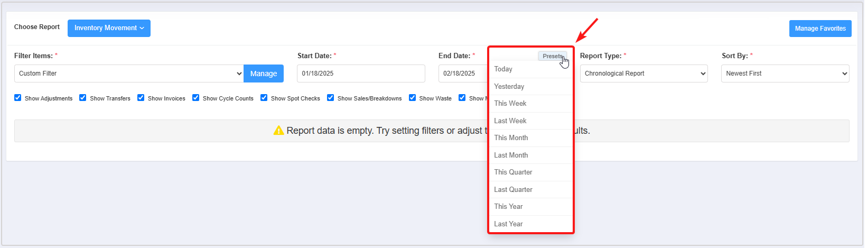The width and height of the screenshot is (868, 248).
Task: Click the Presets button
Action: coord(552,56)
